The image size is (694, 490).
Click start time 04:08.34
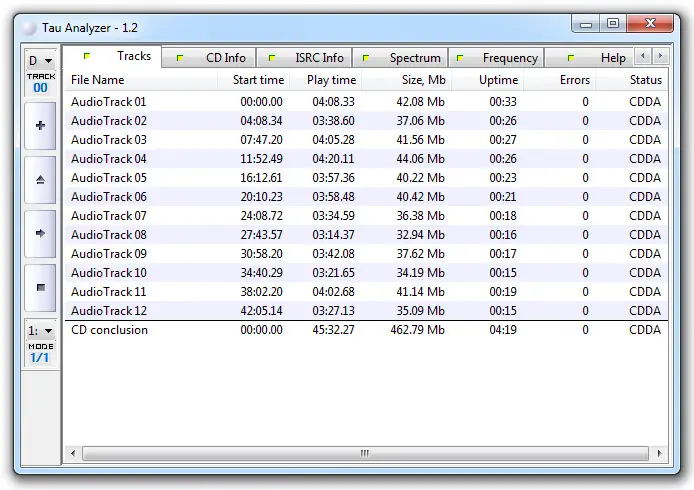pyautogui.click(x=261, y=121)
